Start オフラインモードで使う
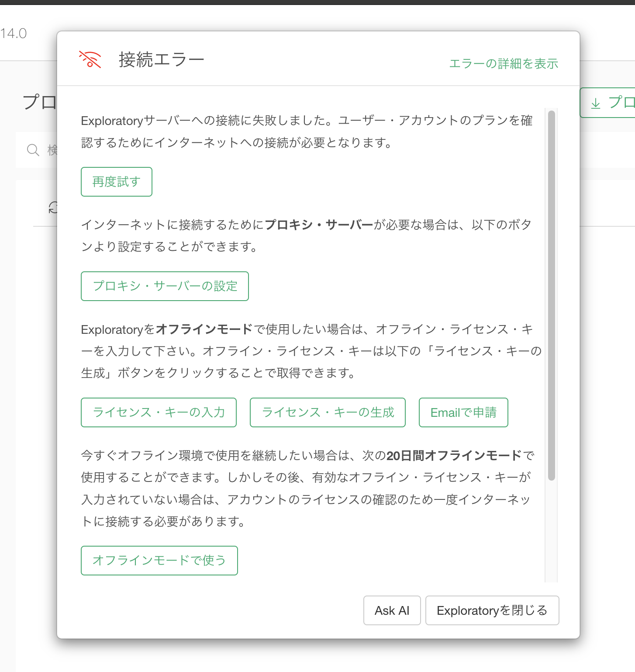The height and width of the screenshot is (672, 635). point(159,561)
